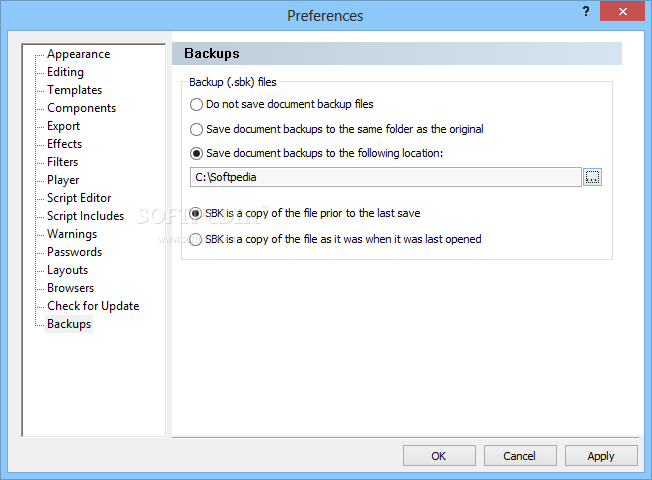Click the backup location path field
The height and width of the screenshot is (480, 652).
[x=385, y=177]
